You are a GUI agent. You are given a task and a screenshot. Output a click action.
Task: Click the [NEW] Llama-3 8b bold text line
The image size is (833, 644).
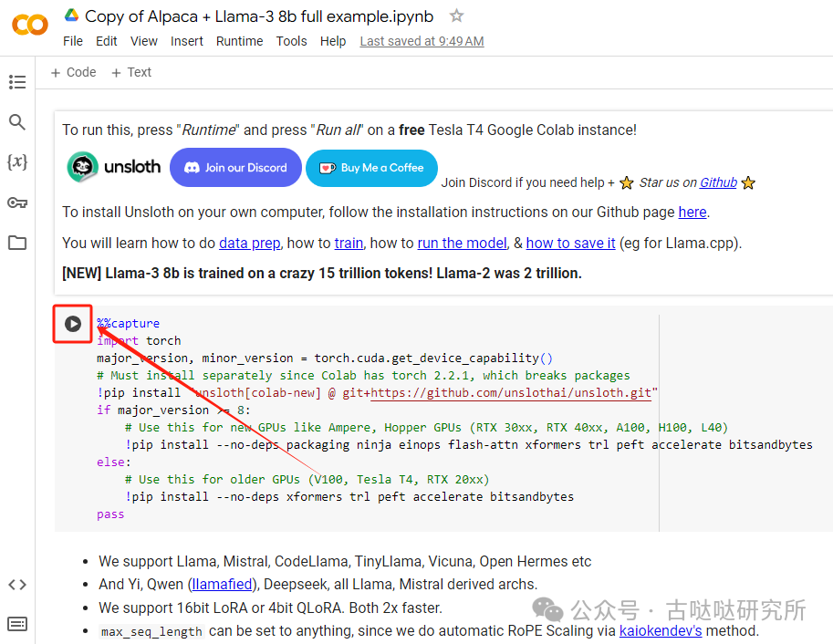322,273
